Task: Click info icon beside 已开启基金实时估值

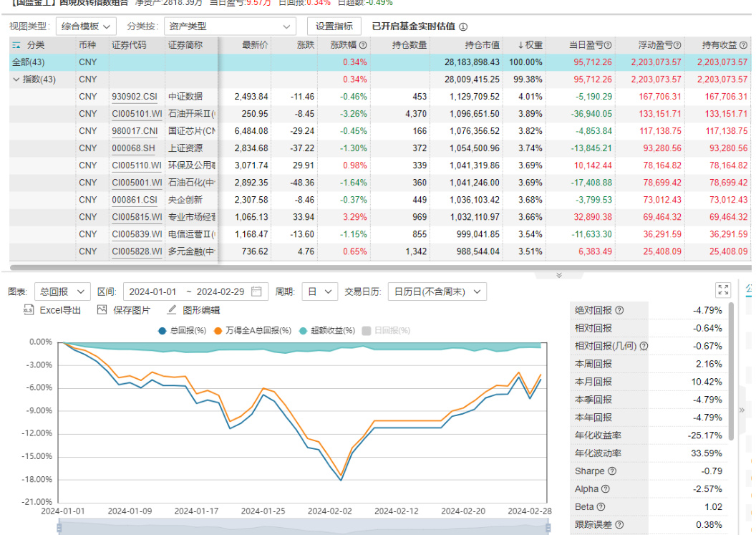Action: tap(463, 27)
